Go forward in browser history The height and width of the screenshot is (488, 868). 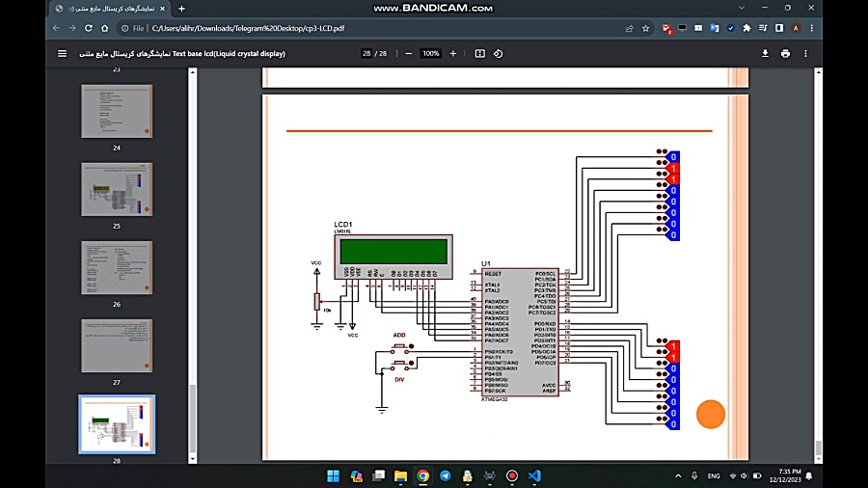[72, 28]
